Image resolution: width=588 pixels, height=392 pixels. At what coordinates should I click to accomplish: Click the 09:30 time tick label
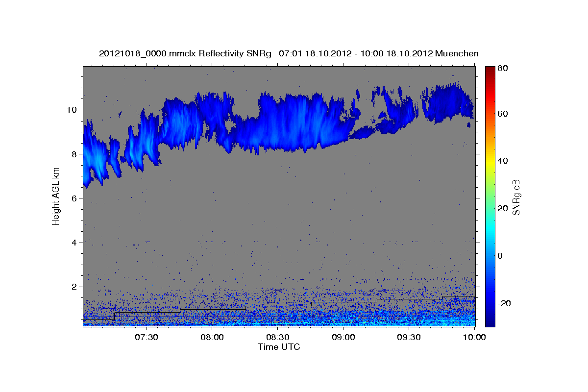pyautogui.click(x=409, y=337)
